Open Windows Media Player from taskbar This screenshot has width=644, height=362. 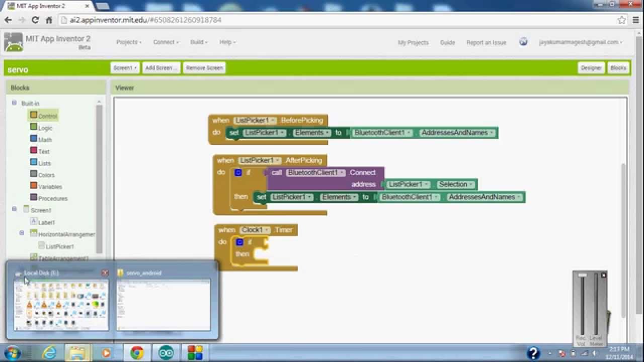pos(106,353)
